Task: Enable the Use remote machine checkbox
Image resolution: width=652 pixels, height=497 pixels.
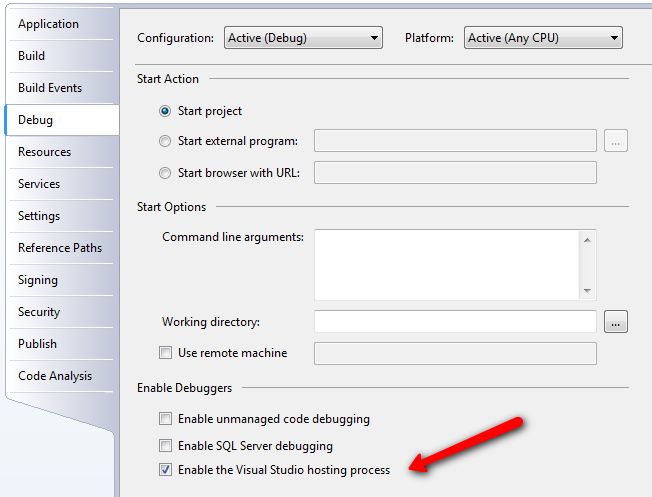Action: pos(165,353)
